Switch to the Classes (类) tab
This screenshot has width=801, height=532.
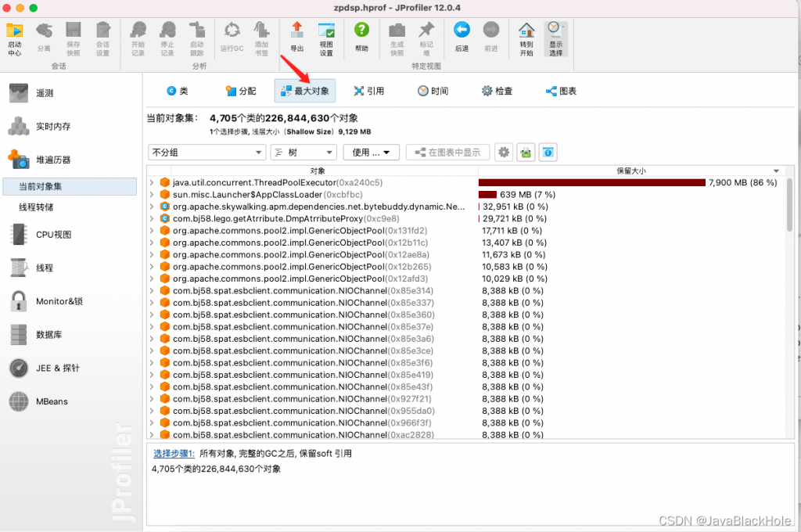[178, 91]
